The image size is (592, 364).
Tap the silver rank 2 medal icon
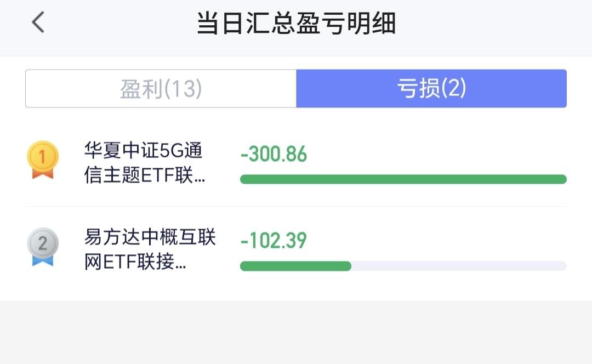tap(43, 247)
